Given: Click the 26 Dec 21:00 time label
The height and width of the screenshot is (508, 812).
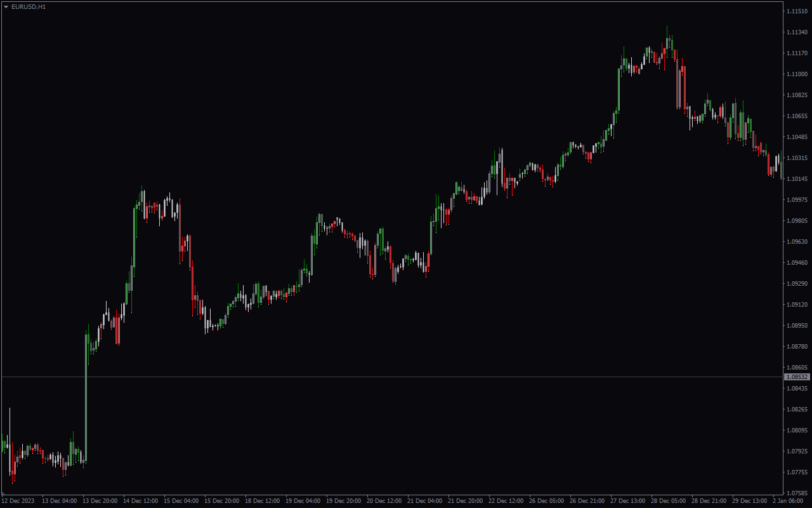Looking at the screenshot, I should pyautogui.click(x=587, y=501).
